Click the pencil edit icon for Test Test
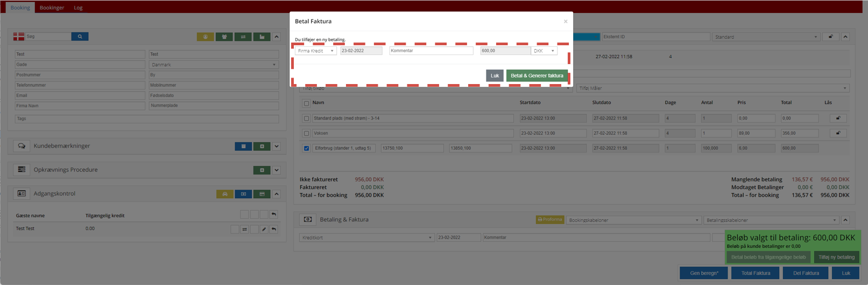This screenshot has width=868, height=285. [264, 229]
